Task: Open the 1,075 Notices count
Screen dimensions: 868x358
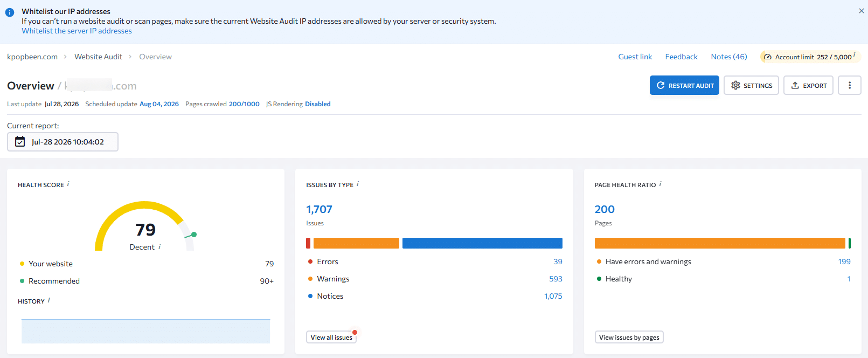Action: pos(553,296)
